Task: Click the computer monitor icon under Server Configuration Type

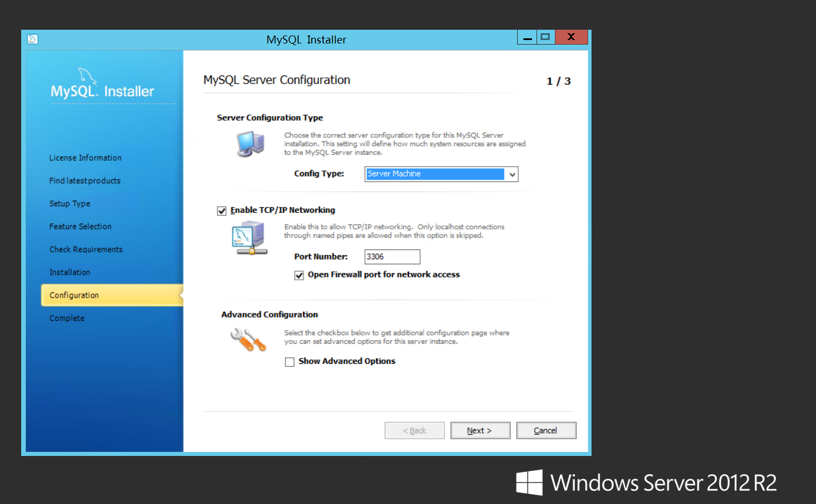Action: (x=250, y=144)
